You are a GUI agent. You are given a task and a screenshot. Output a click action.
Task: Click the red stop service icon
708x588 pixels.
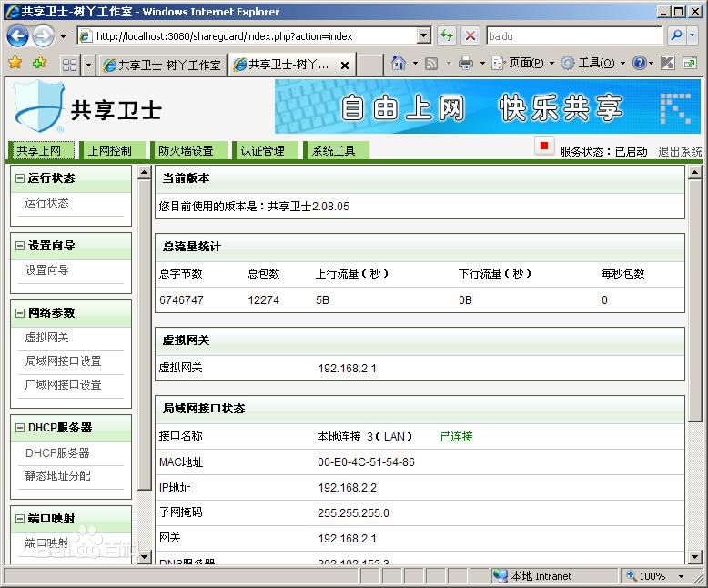pyautogui.click(x=544, y=146)
